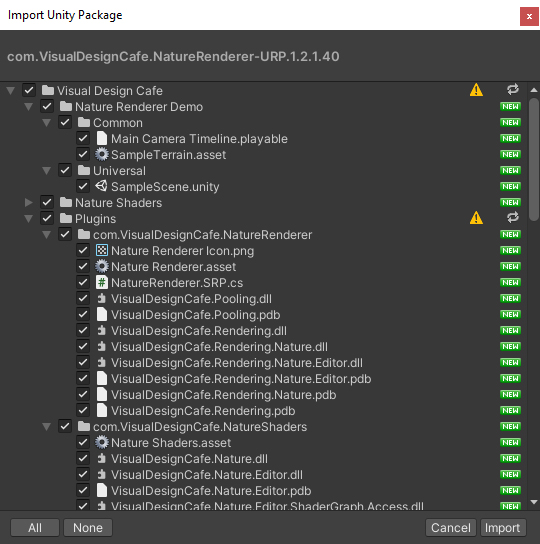Click the refresh arrows icon on Visual Design Cafe row
Image resolution: width=540 pixels, height=544 pixels.
pyautogui.click(x=513, y=90)
